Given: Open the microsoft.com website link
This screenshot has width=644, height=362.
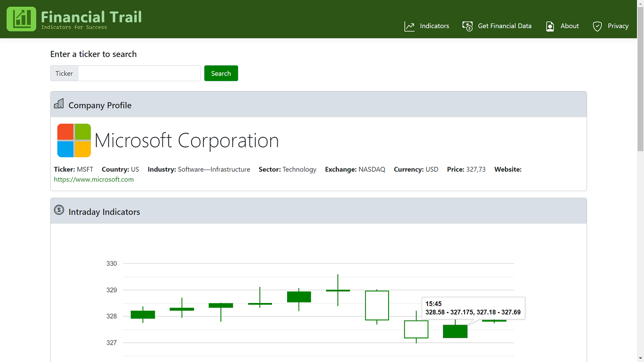Looking at the screenshot, I should point(93,179).
